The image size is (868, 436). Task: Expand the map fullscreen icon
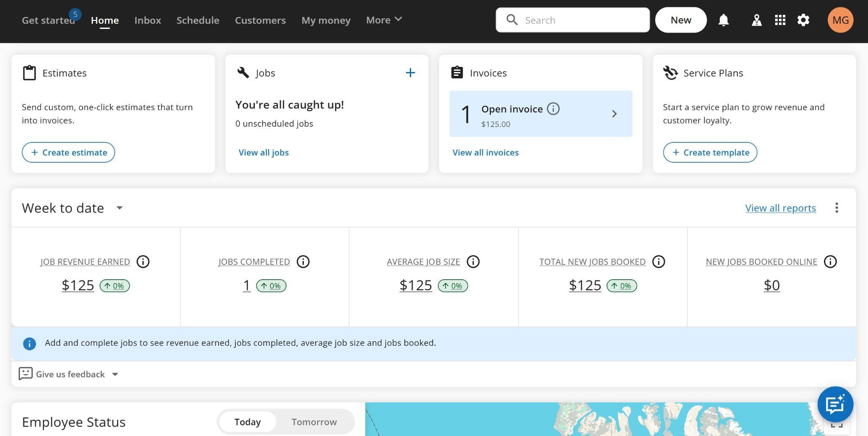pos(836,425)
